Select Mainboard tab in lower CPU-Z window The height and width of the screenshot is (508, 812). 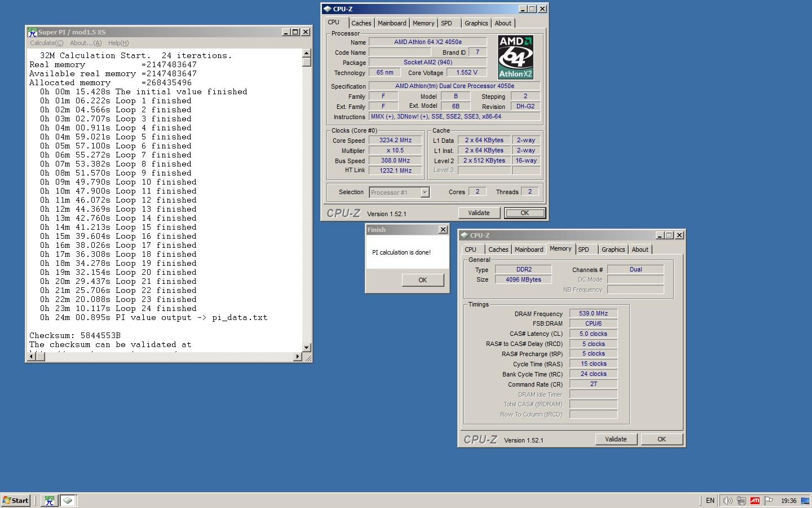click(529, 249)
